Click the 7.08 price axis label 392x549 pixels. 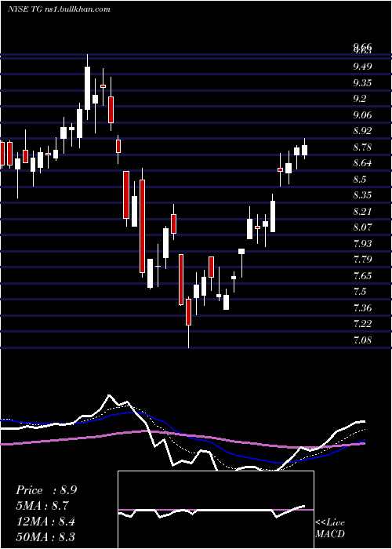pos(362,340)
